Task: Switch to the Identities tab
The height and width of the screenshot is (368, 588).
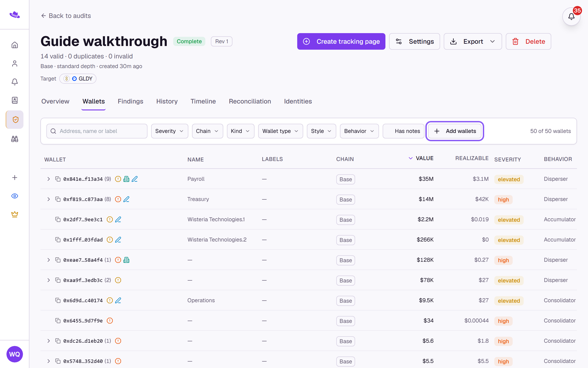Action: (298, 101)
